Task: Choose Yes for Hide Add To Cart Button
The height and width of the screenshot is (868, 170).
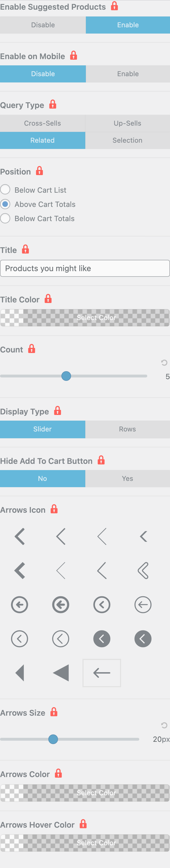Action: coord(127,478)
